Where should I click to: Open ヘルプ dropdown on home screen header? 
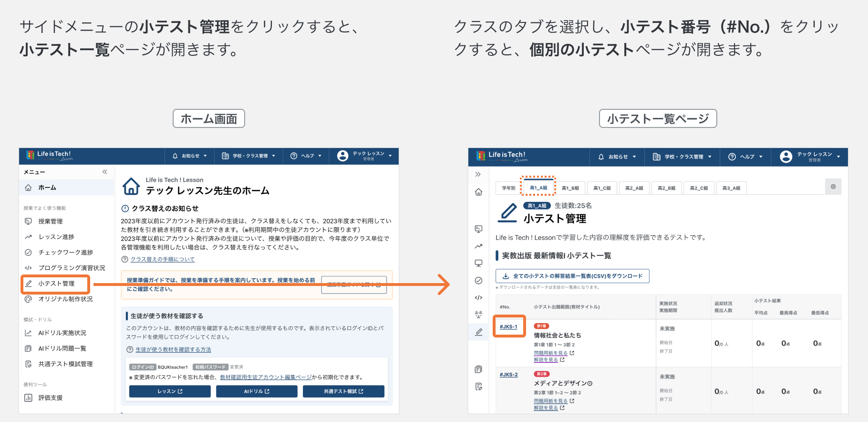[306, 156]
